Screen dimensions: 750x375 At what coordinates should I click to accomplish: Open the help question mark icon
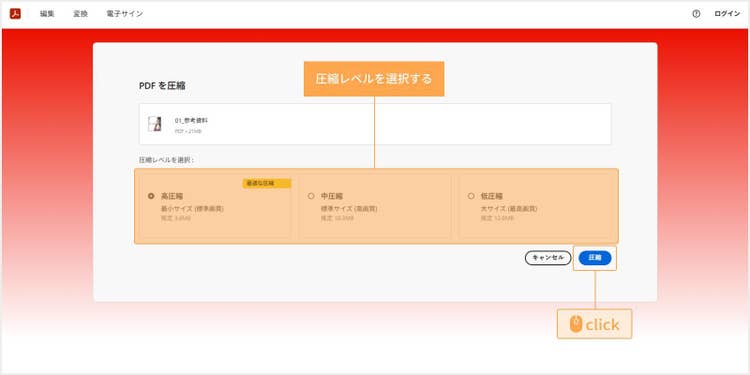click(696, 14)
